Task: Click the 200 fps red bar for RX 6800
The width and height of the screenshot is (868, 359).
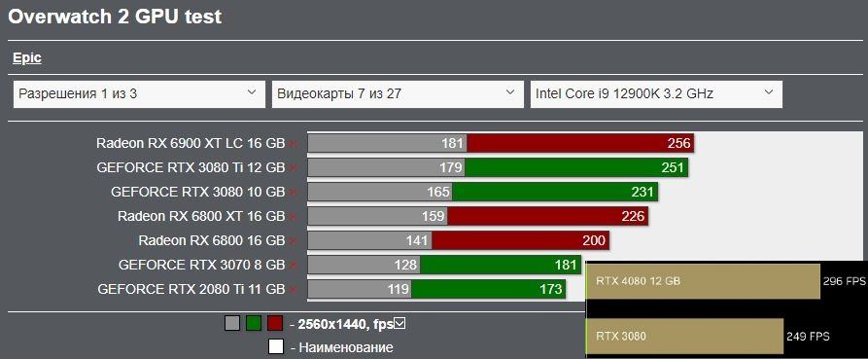Action: (520, 241)
